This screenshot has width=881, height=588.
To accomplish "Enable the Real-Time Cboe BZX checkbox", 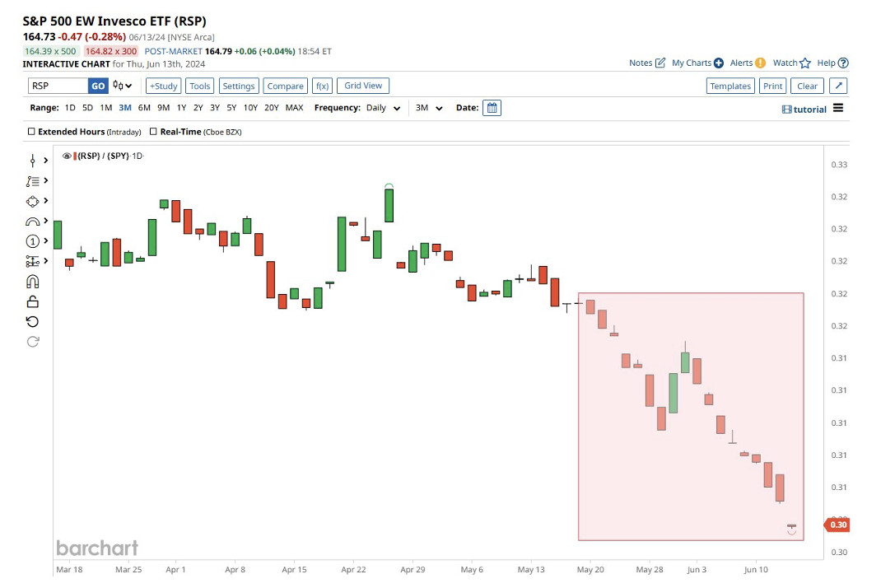I will point(154,132).
